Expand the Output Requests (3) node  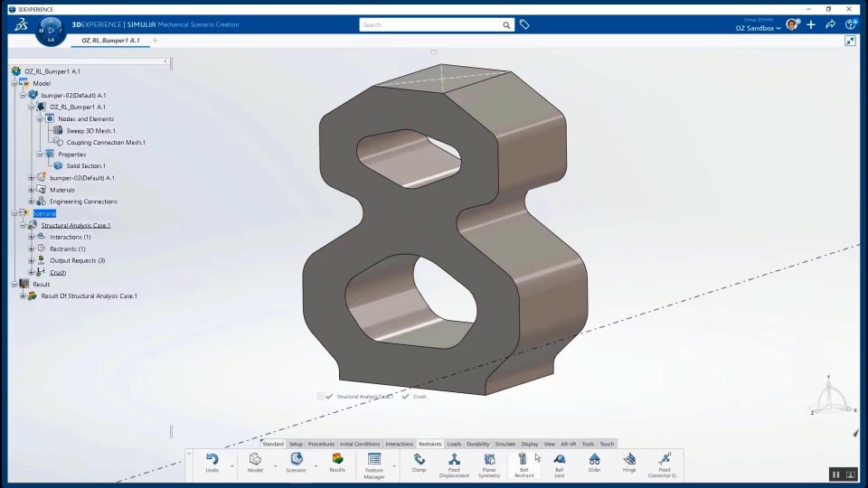(x=32, y=260)
